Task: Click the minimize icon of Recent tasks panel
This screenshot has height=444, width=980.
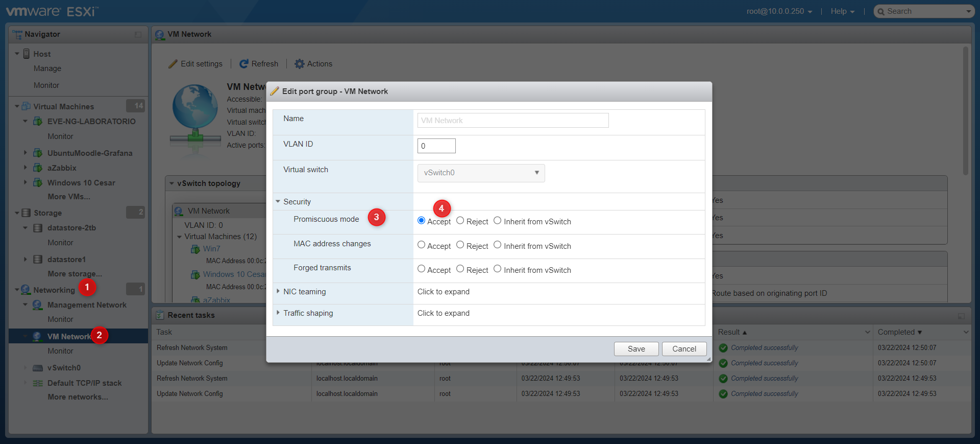Action: (961, 316)
